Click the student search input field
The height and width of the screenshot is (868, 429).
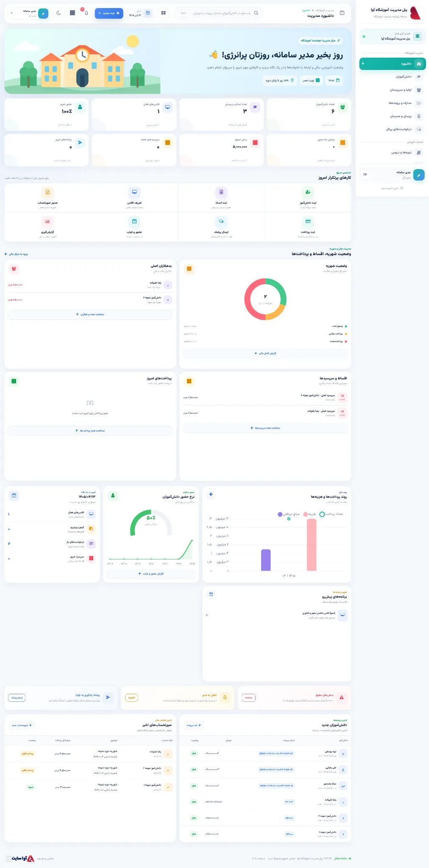pyautogui.click(x=218, y=13)
